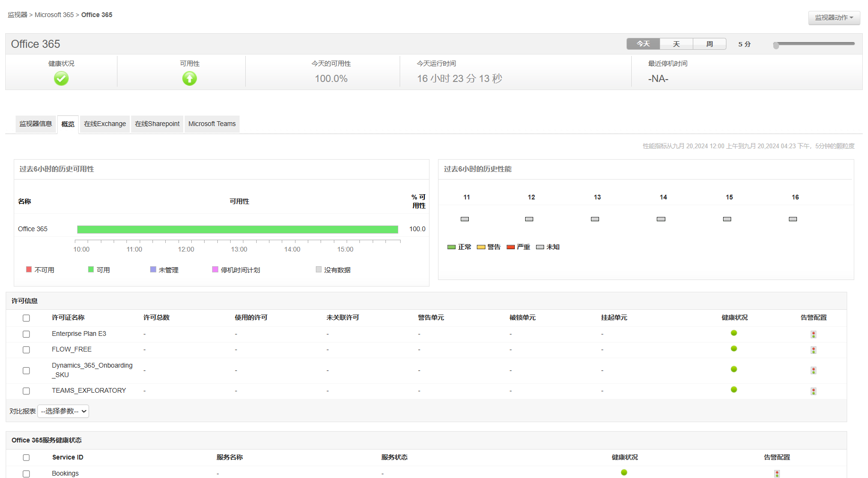
Task: Click the hour 13 performance status marker
Action: (x=595, y=219)
